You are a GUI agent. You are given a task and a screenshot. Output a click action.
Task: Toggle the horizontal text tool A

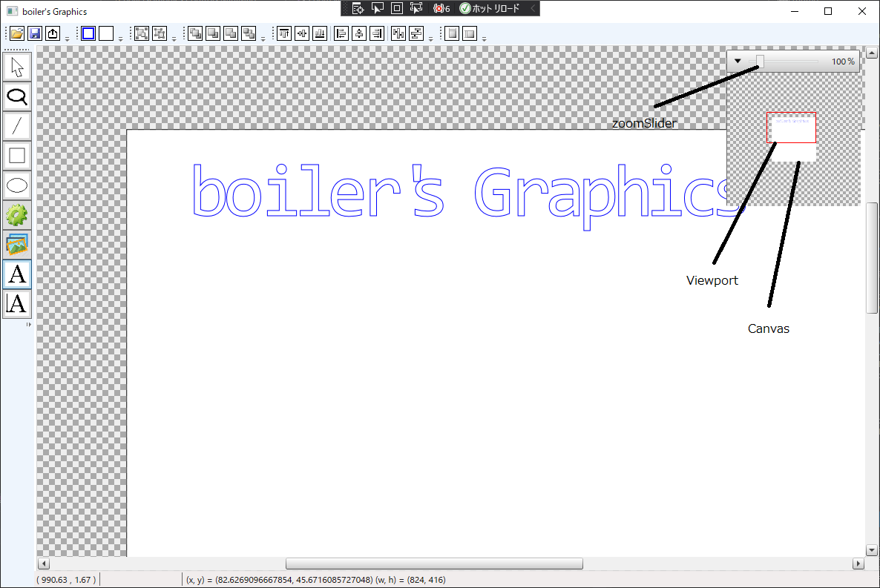click(17, 274)
